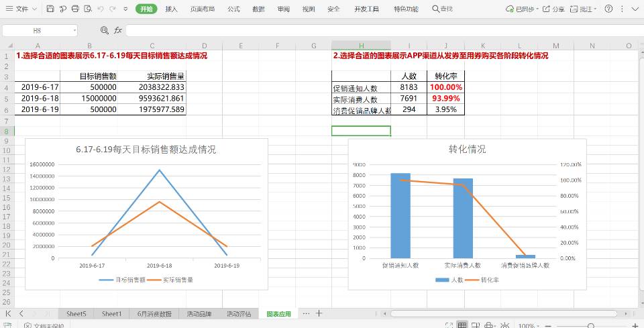The height and width of the screenshot is (328, 644).
Task: Open the 已同步 cloud sync dropdown
Action: [522, 9]
